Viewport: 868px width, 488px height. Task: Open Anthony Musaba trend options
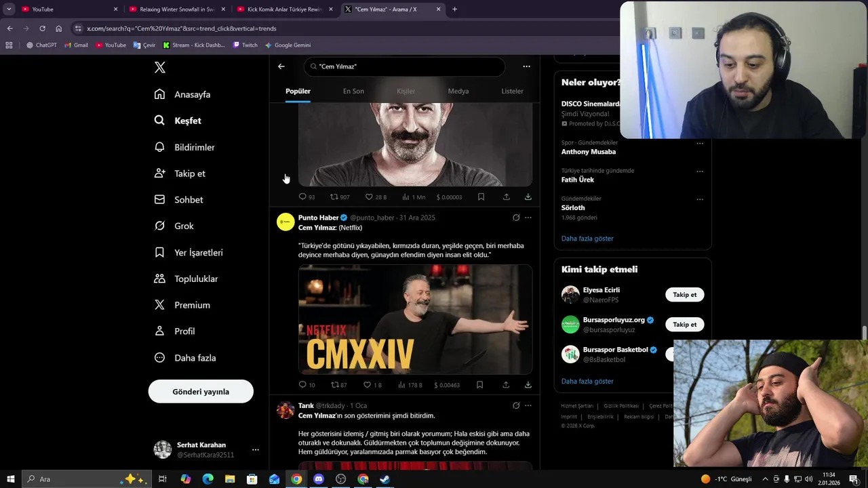700,144
